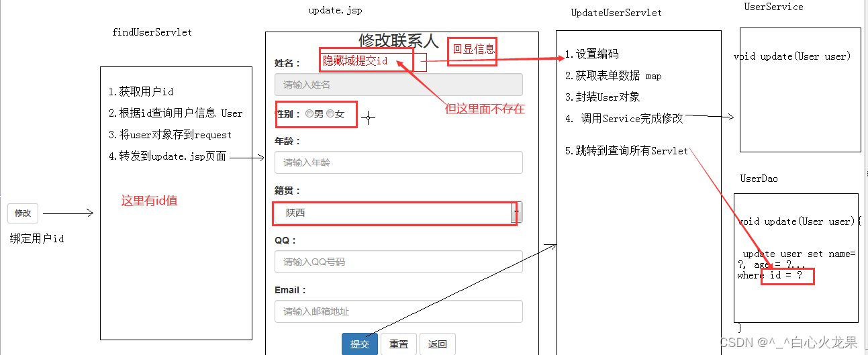Click the Email field label
The width and height of the screenshot is (868, 355).
(x=290, y=290)
